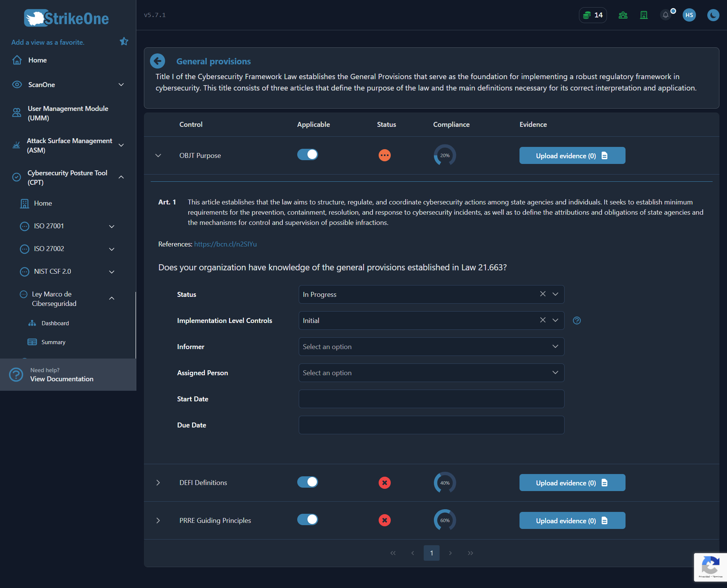
Task: Open the bcn.cl reference link
Action: 225,244
